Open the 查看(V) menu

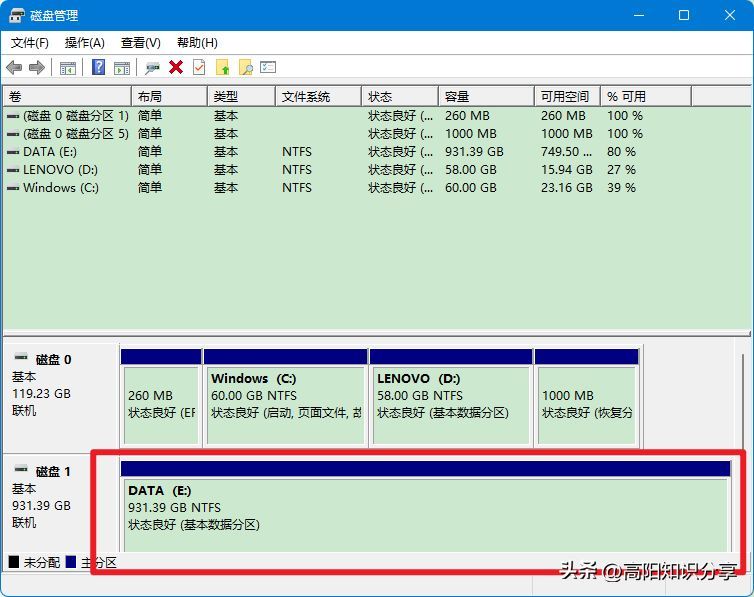click(140, 43)
